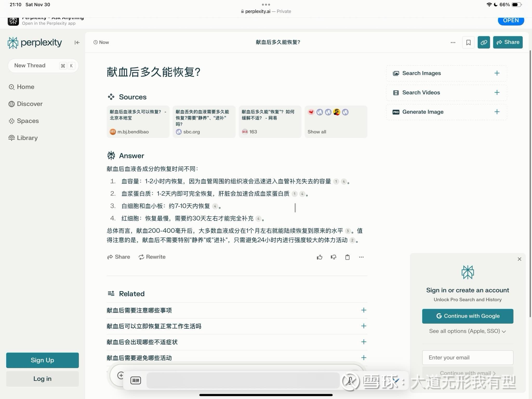532x399 pixels.
Task: Open the Perplexity app via OPEN
Action: [x=511, y=21]
